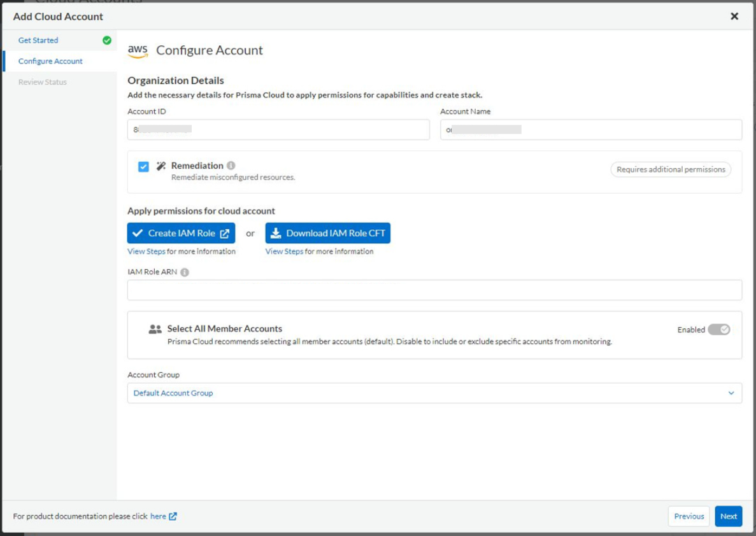Screen dimensions: 756x536
Task: Go back with the Previous button
Action: tap(689, 516)
